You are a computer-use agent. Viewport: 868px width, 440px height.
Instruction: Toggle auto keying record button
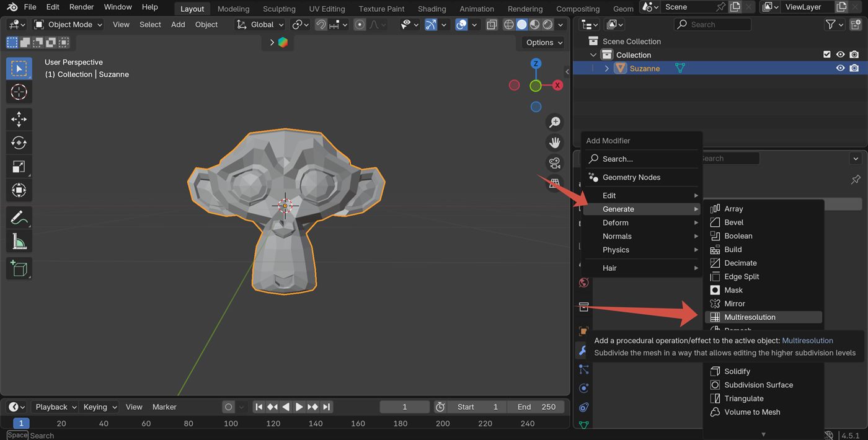[228, 407]
